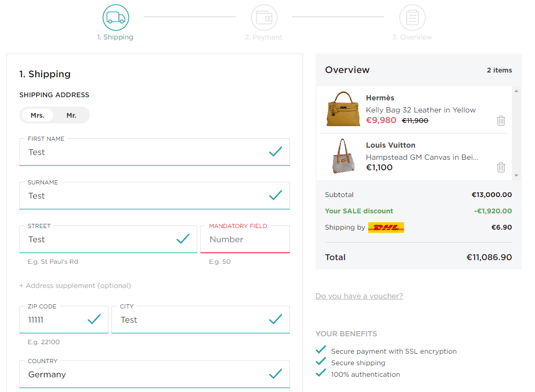
Task: Focus the Zip Code input field
Action: 64,319
